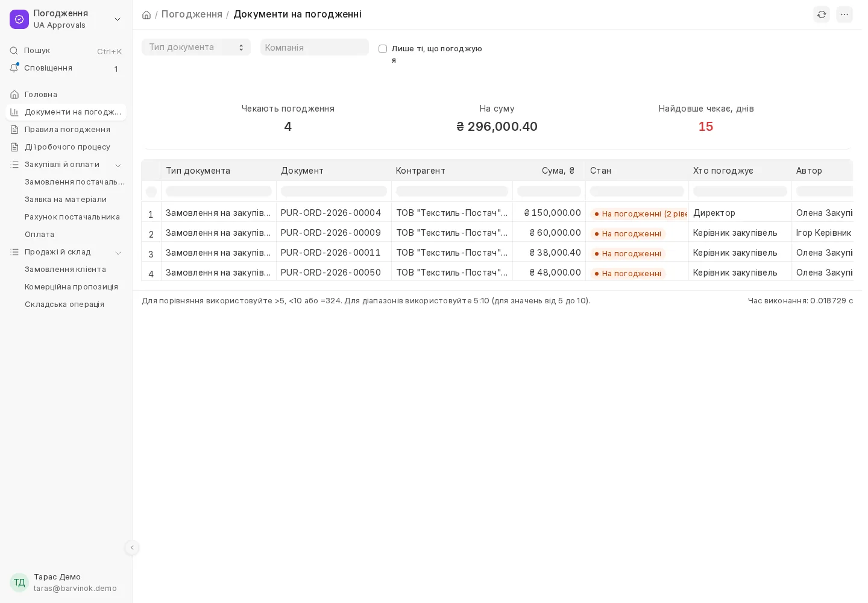868x603 pixels.
Task: Collapse the sidebar with the arrow button
Action: click(x=132, y=548)
